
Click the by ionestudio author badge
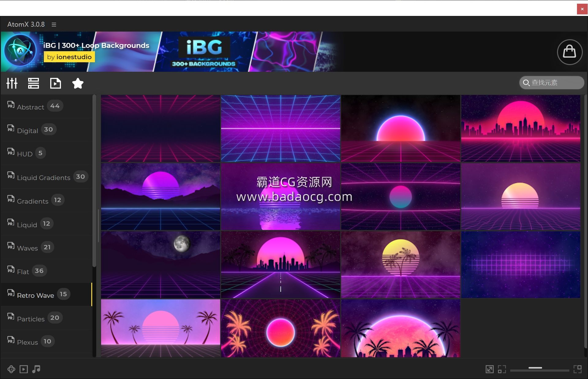(69, 57)
